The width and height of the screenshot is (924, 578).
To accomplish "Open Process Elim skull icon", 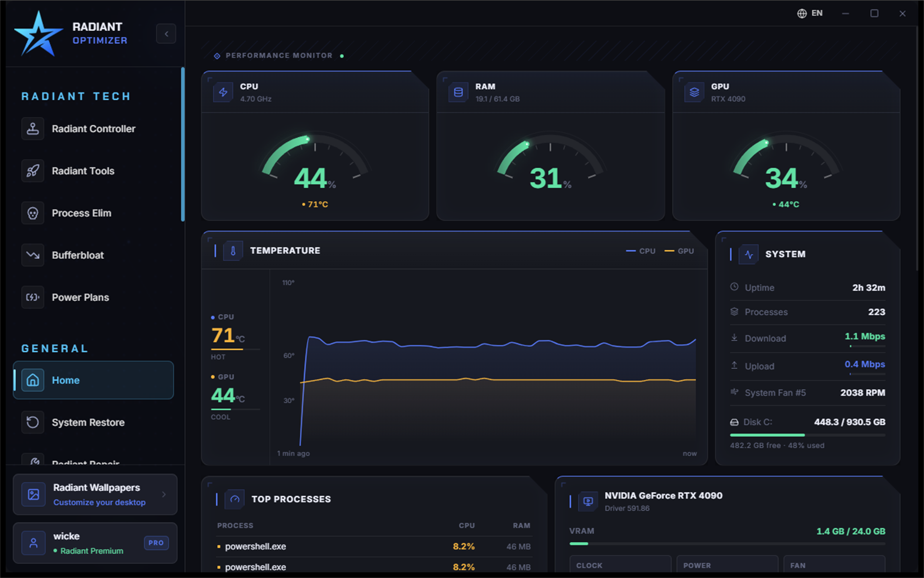I will tap(33, 213).
